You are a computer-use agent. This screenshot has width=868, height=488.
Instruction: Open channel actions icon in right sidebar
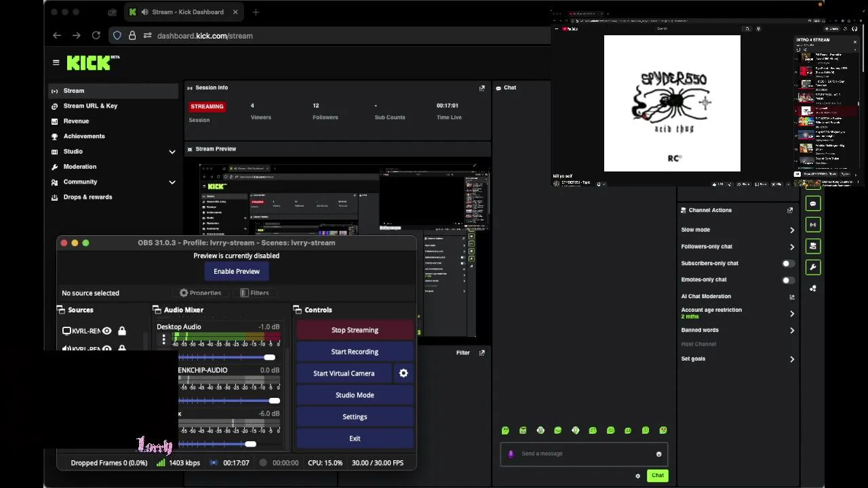click(x=813, y=246)
